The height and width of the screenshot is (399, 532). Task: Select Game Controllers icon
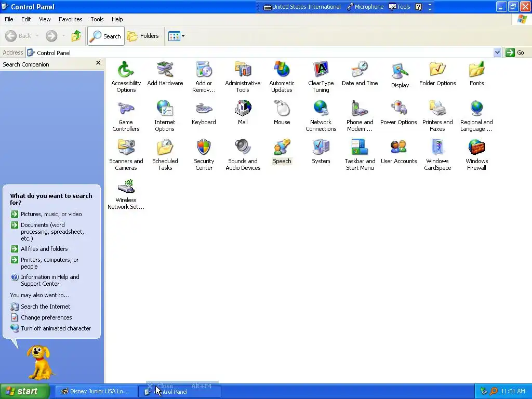click(126, 115)
